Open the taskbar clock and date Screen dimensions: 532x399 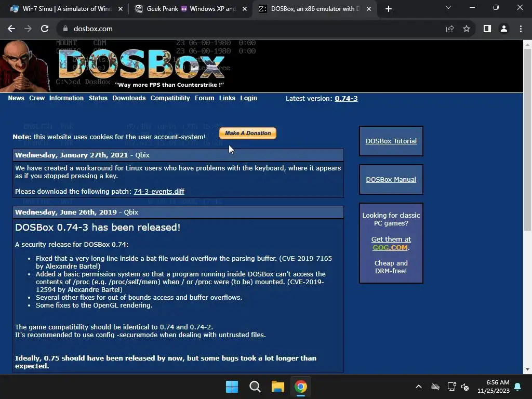(494, 387)
